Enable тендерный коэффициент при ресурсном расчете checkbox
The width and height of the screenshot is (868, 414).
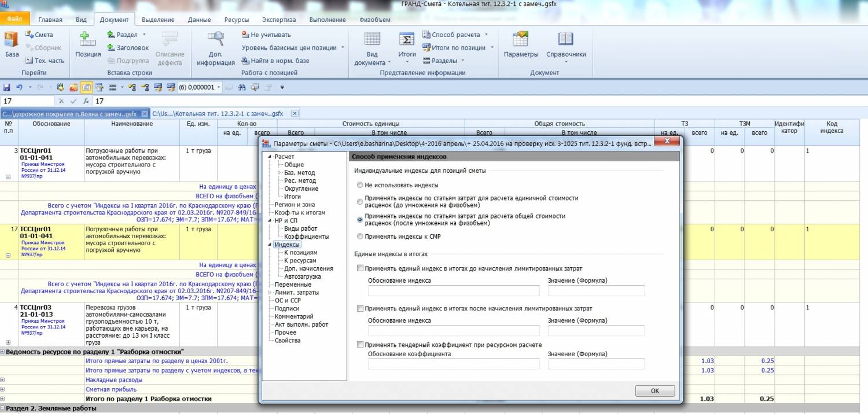click(361, 345)
